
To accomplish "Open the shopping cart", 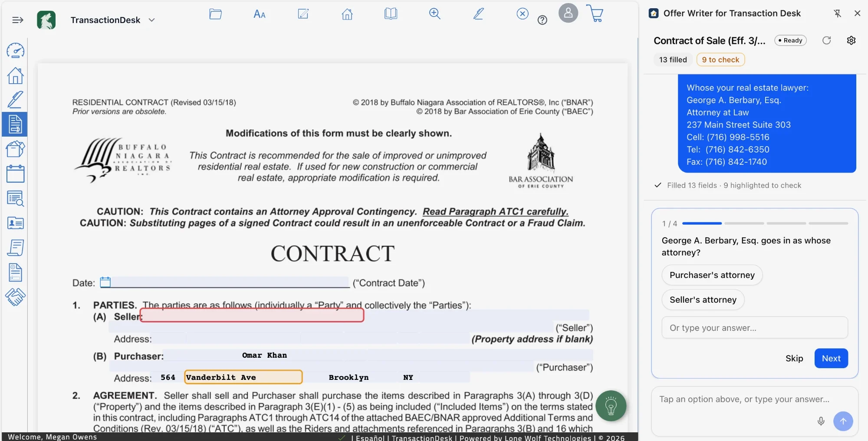I will [x=595, y=13].
